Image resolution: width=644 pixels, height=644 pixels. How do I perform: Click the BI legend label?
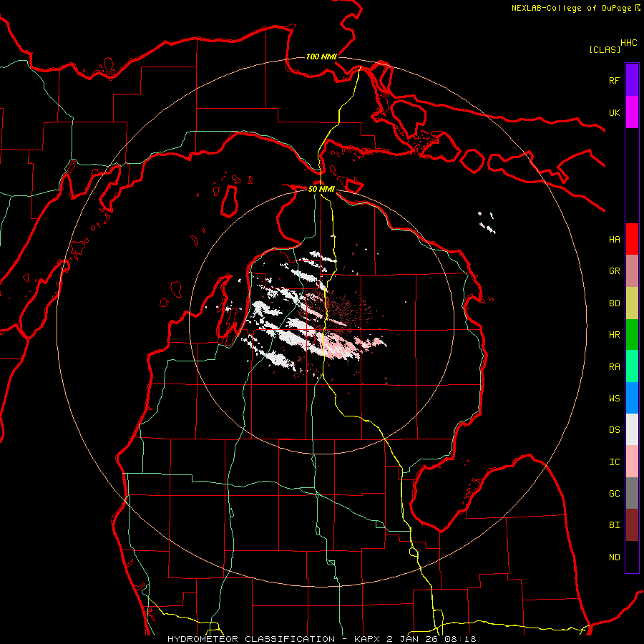click(x=614, y=525)
